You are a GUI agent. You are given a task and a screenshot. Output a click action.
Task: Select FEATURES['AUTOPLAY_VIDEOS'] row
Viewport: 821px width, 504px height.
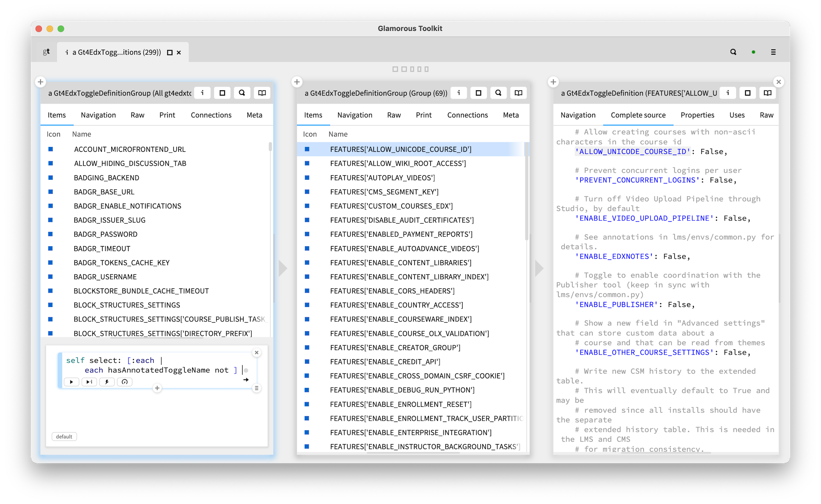click(411, 178)
